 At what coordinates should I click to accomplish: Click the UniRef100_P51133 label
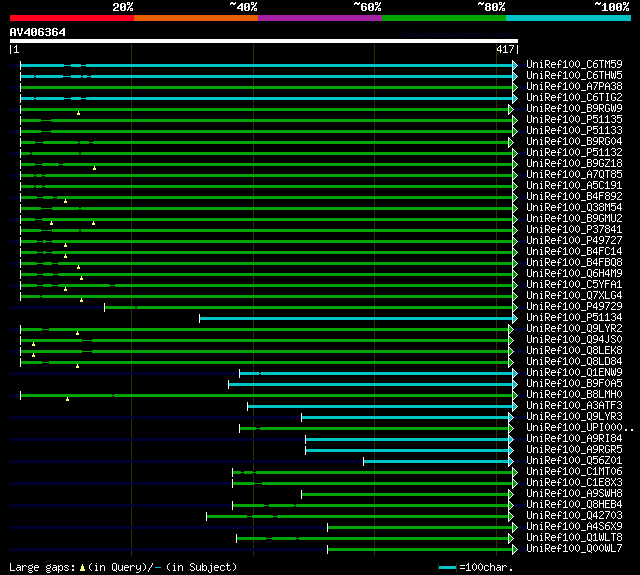pyautogui.click(x=574, y=131)
